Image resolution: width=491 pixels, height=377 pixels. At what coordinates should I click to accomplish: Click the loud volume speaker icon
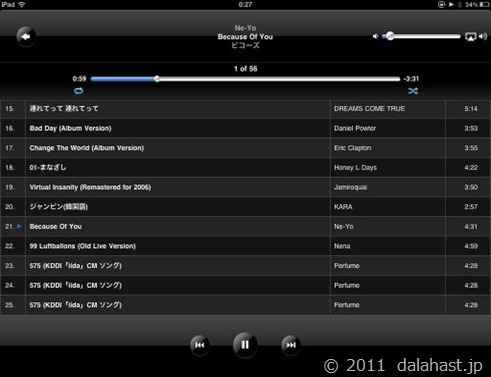point(483,36)
